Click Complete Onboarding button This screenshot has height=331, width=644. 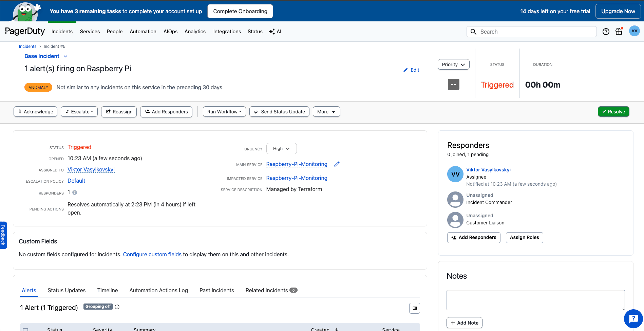point(240,11)
